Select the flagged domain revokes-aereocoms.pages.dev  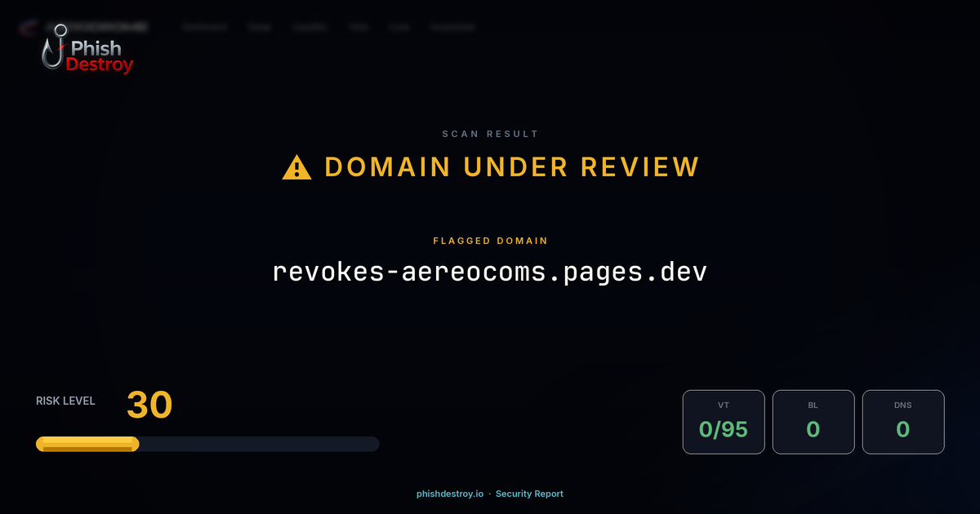490,272
